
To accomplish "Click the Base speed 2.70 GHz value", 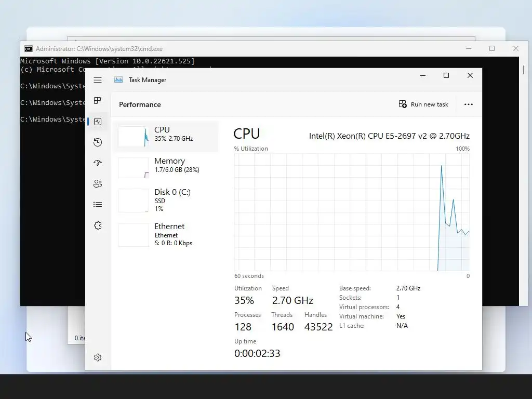I will pyautogui.click(x=408, y=288).
